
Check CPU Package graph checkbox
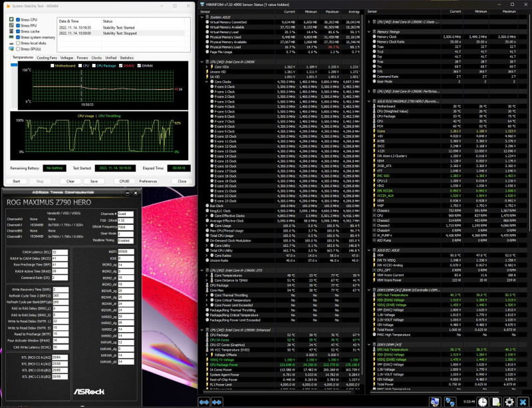click(x=94, y=66)
